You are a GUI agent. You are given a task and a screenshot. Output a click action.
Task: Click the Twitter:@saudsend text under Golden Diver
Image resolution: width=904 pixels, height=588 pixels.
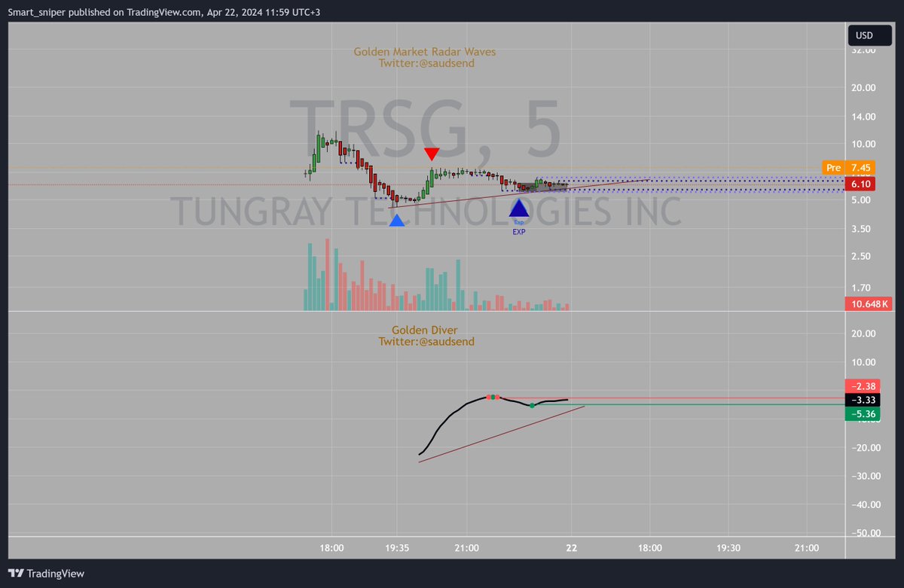(426, 342)
